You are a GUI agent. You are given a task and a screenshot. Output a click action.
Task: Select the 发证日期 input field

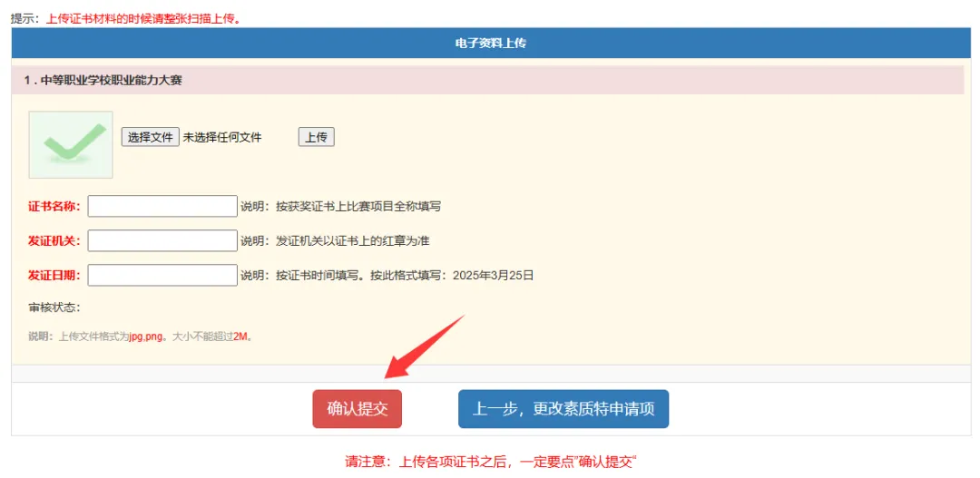pos(162,275)
